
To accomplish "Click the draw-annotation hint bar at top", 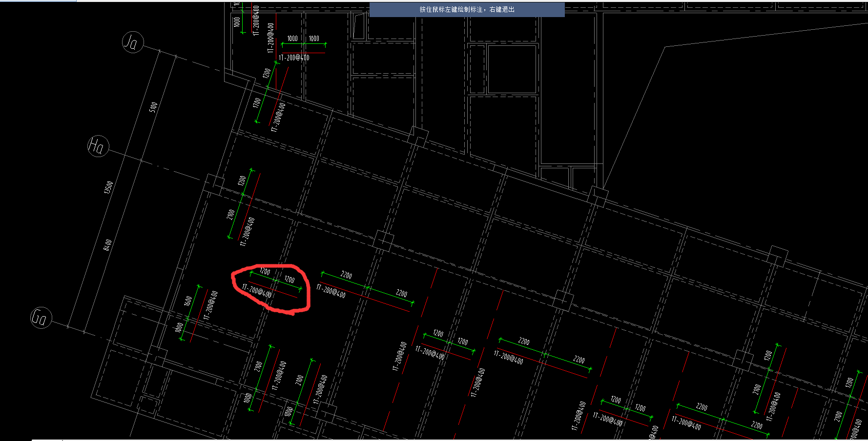I will [467, 10].
